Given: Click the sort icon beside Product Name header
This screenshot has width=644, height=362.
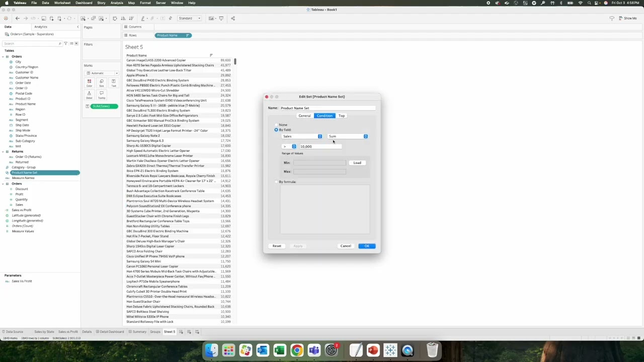Looking at the screenshot, I should click(x=211, y=55).
